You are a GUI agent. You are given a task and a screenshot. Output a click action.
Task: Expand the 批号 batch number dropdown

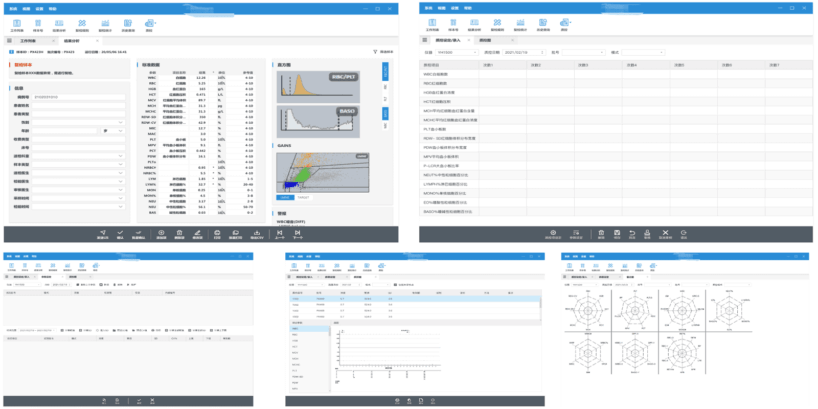(583, 51)
